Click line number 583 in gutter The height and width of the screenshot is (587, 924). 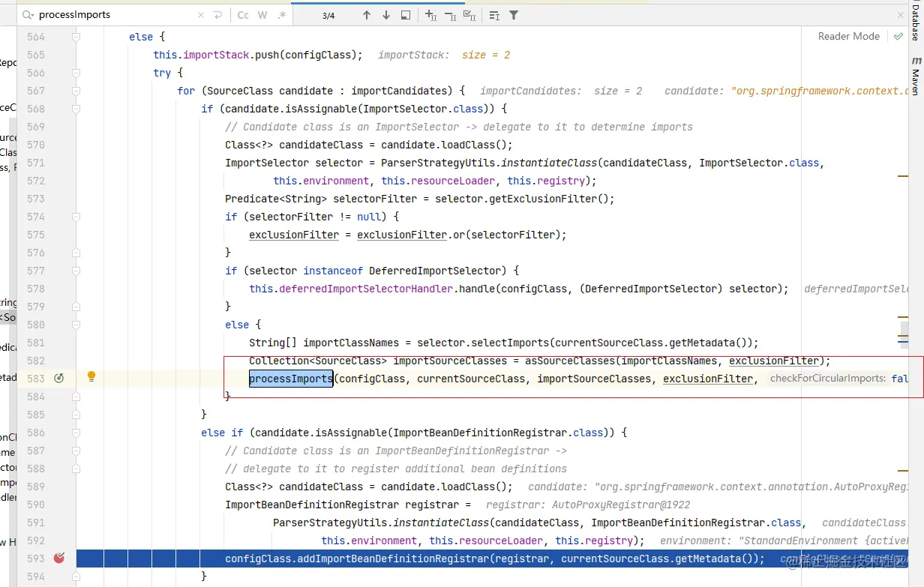[x=35, y=379]
